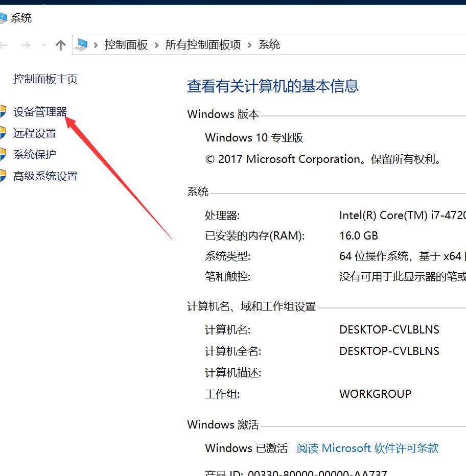Select the WORKGROUP workgroup text
This screenshot has width=466, height=476.
pyautogui.click(x=375, y=394)
